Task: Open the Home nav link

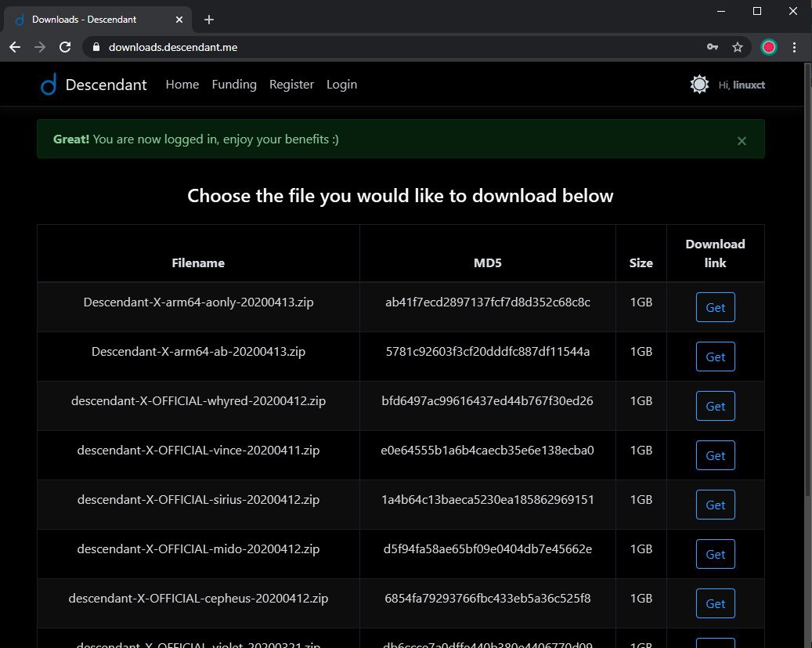Action: point(182,85)
